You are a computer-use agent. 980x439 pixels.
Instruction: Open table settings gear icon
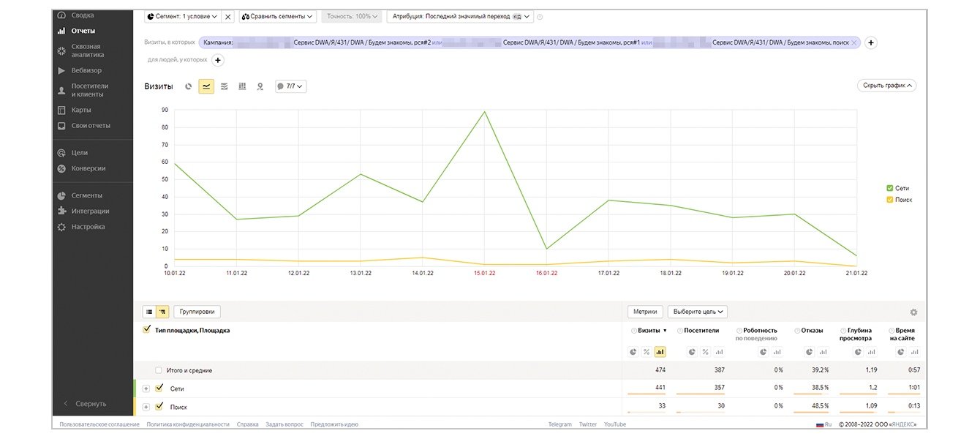(x=913, y=312)
